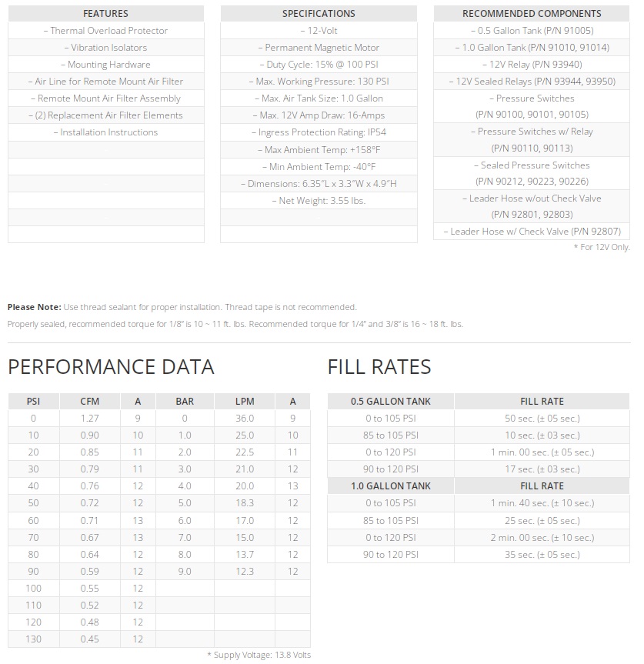644x664 pixels.
Task: Click the FILL RATES heading
Action: (x=379, y=367)
